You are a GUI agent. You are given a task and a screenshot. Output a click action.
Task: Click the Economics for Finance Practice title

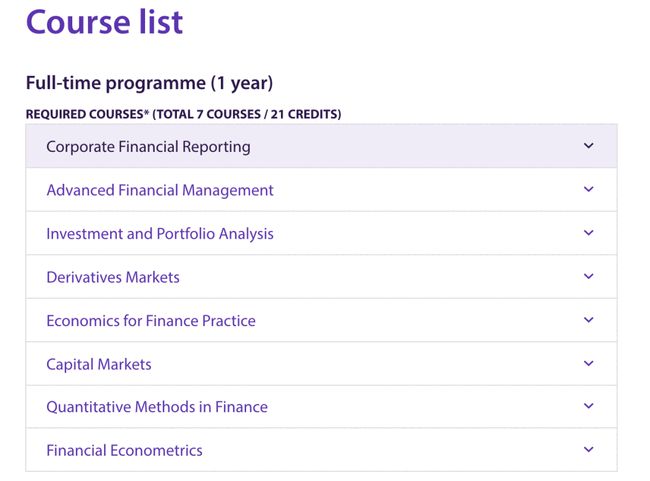tap(150, 321)
